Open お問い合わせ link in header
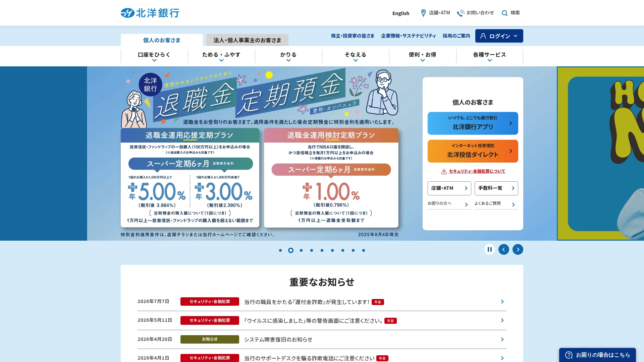 pos(476,13)
